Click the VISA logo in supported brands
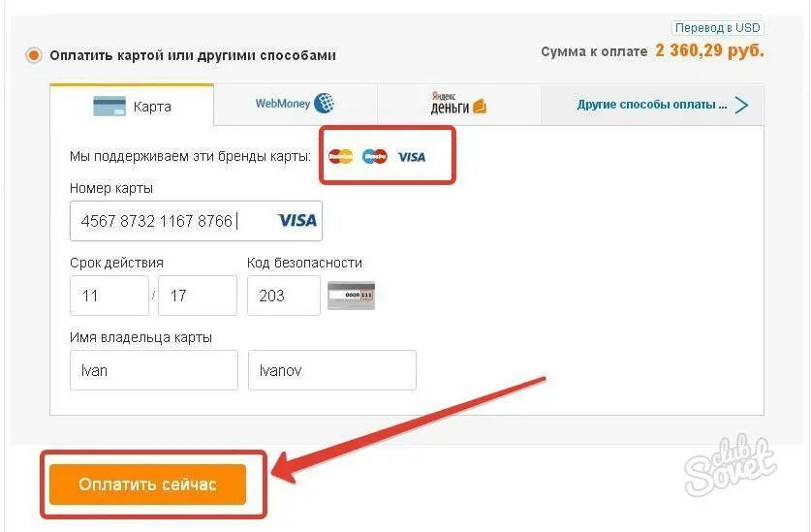This screenshot has height=532, width=811. pos(411,156)
